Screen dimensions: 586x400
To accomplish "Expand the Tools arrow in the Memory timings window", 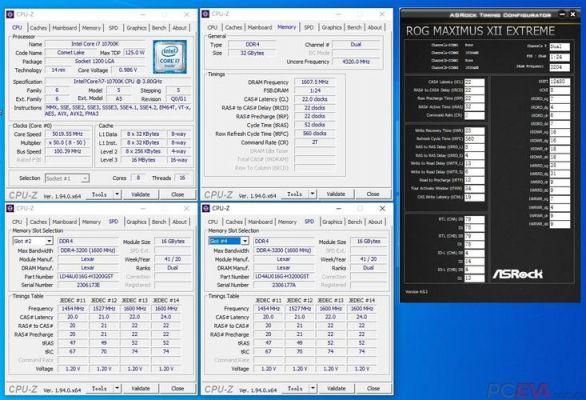I will tap(312, 194).
